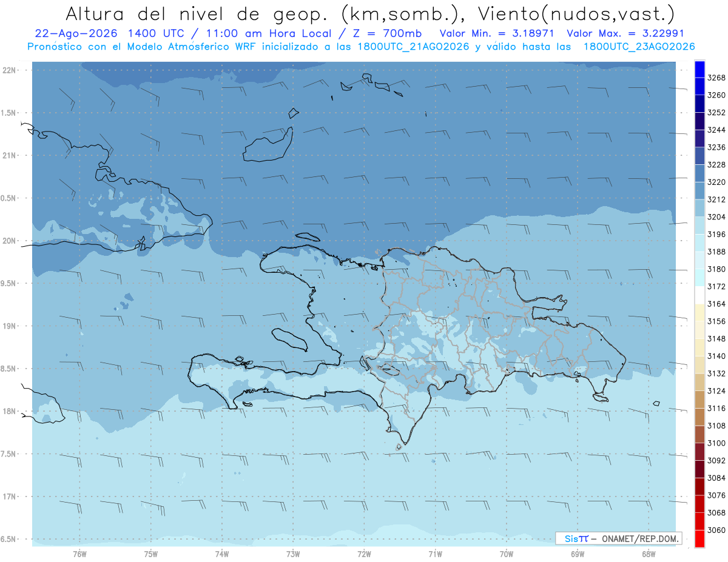Click the '69W' longitude label
Viewport: 728px width, 562px height.
(578, 554)
